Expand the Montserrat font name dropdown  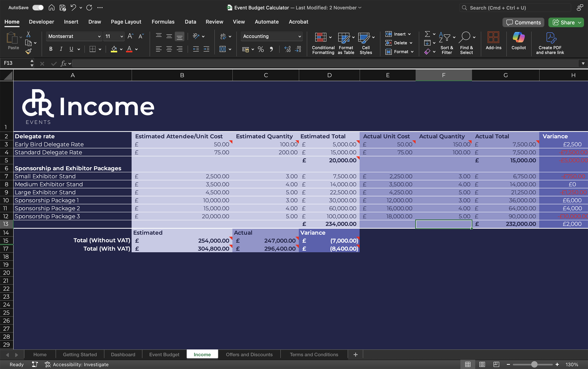pyautogui.click(x=99, y=36)
